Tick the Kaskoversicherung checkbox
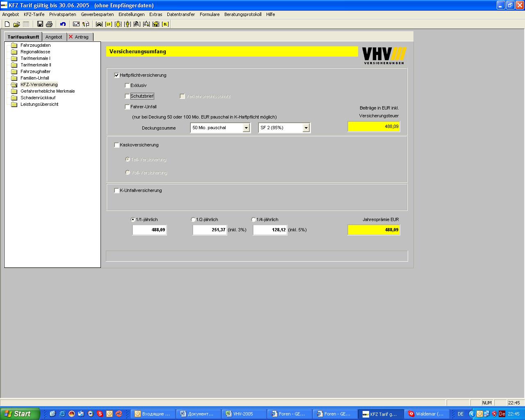The height and width of the screenshot is (420, 525). point(117,145)
